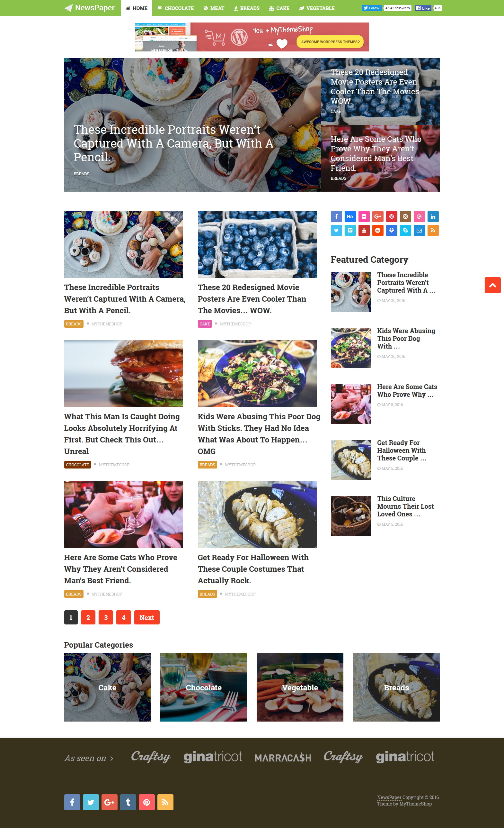Go to the Next page button
The image size is (504, 828).
point(147,617)
